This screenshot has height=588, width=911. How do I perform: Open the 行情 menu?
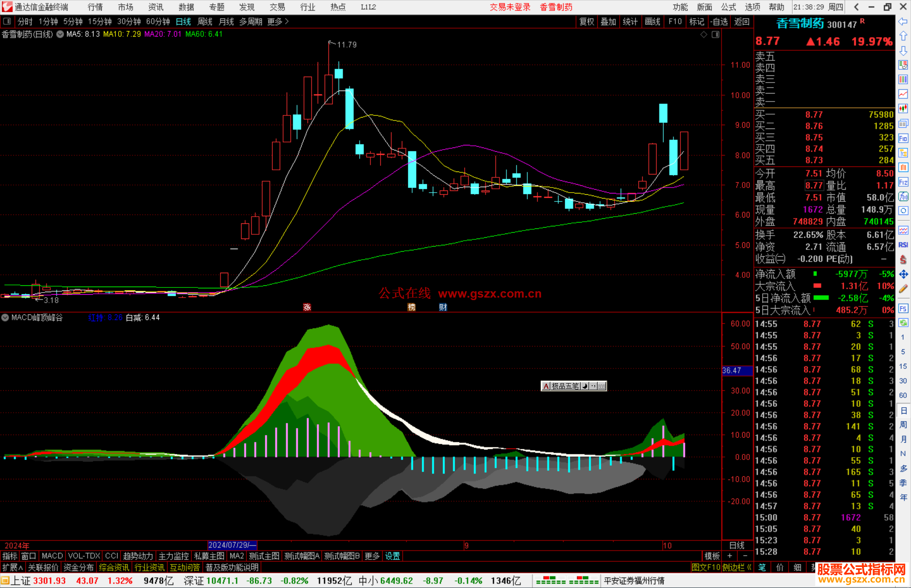click(95, 7)
